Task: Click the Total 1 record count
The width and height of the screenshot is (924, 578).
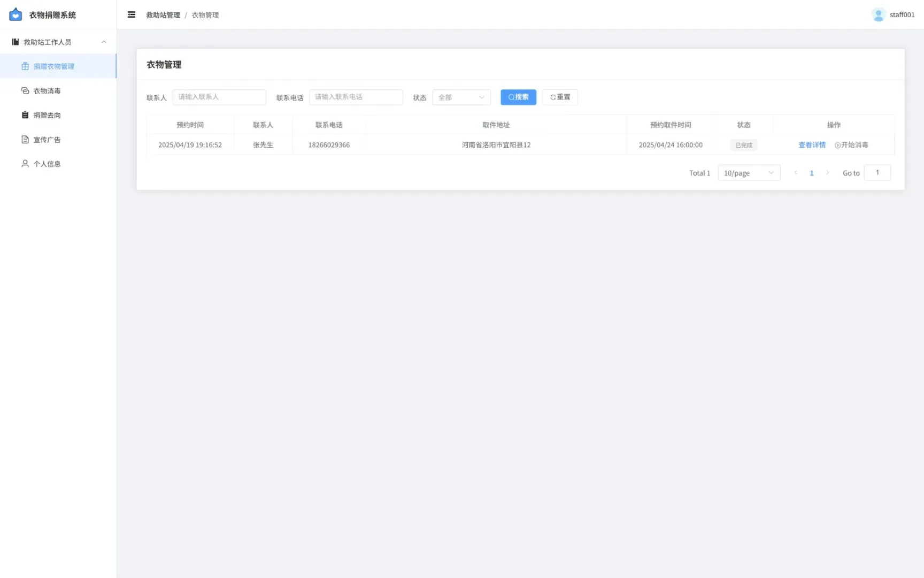Action: (x=699, y=173)
